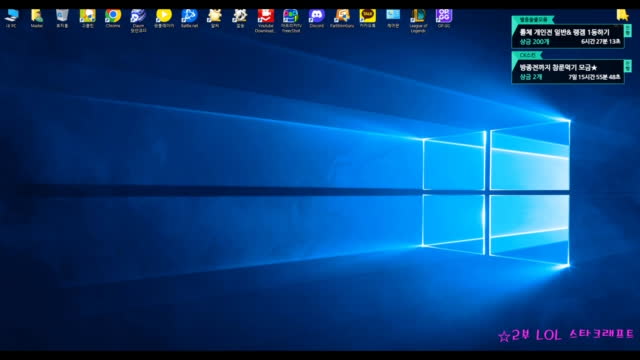Open the My PC desktop icon
This screenshot has width=640, height=360.
click(x=11, y=18)
